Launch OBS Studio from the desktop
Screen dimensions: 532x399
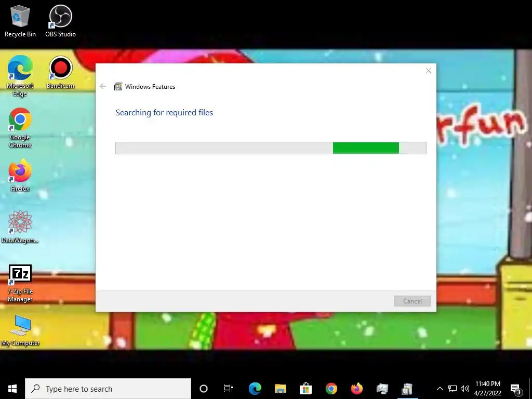pyautogui.click(x=60, y=21)
